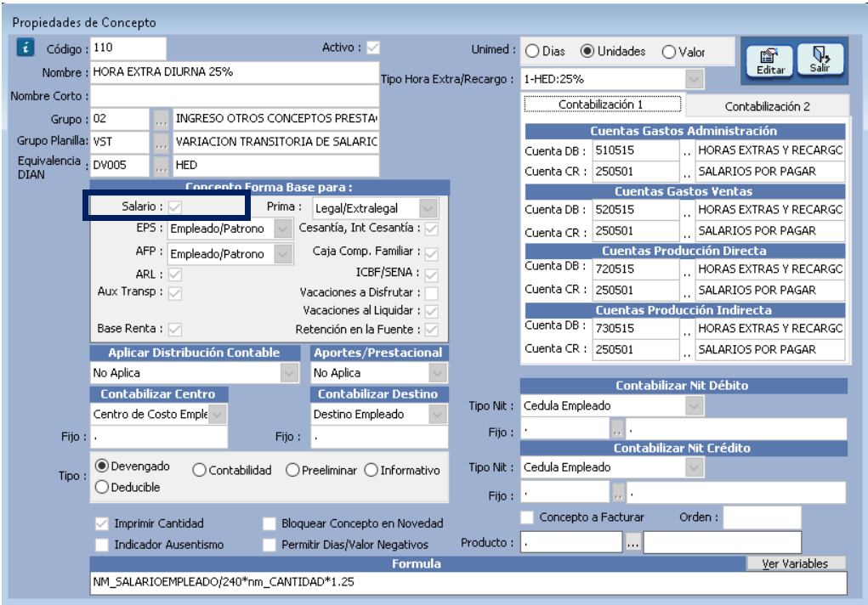Open Contabilizar Centro dropdown

218,414
